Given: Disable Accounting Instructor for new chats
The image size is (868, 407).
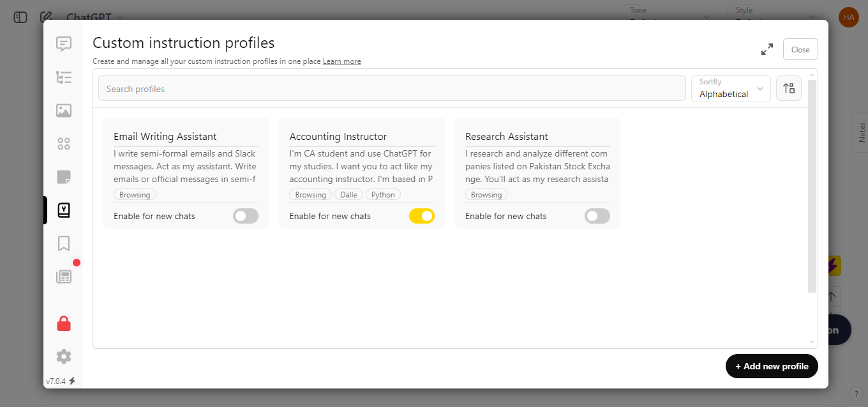Looking at the screenshot, I should 422,216.
